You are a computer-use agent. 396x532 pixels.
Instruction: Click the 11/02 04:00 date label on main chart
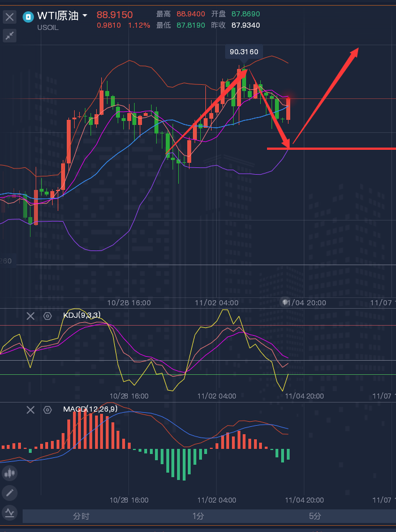pos(217,302)
